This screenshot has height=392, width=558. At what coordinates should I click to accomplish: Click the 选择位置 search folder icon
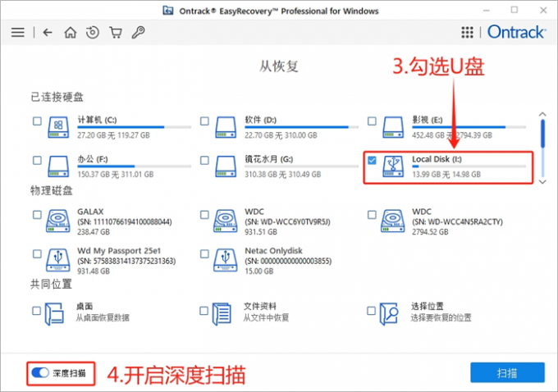389,314
